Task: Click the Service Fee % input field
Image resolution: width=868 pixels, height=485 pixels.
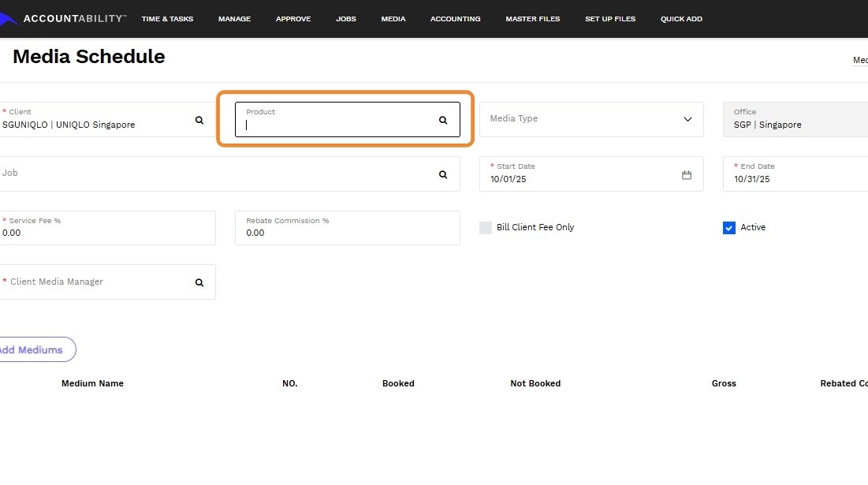Action: pyautogui.click(x=106, y=233)
